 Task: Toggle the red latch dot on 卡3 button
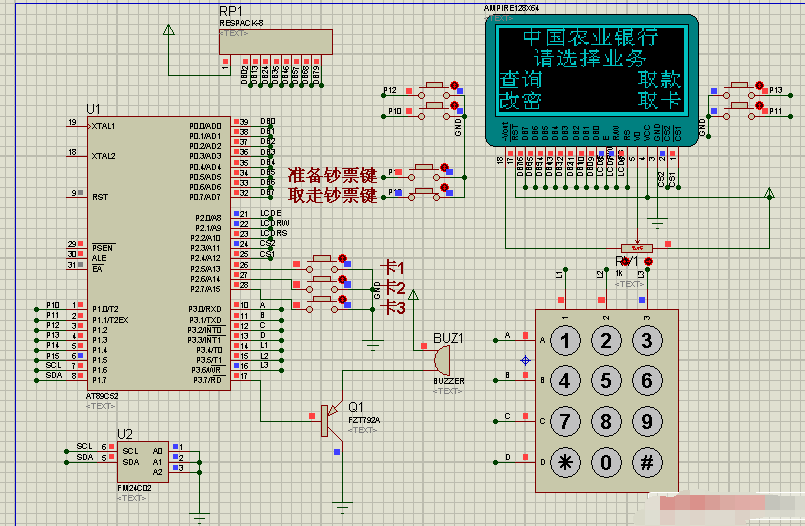click(x=342, y=300)
